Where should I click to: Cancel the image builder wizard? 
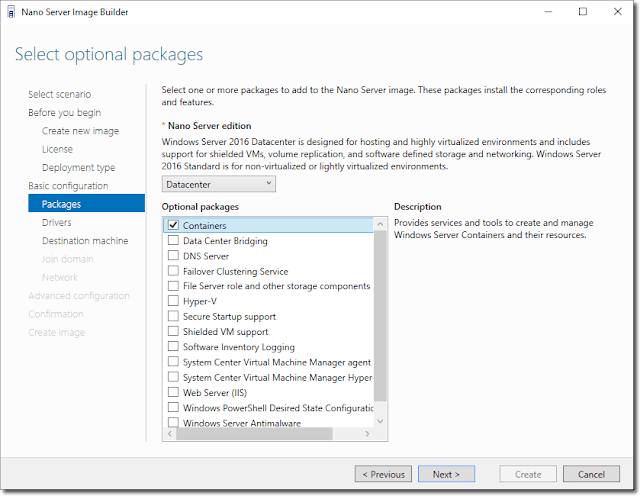(591, 474)
